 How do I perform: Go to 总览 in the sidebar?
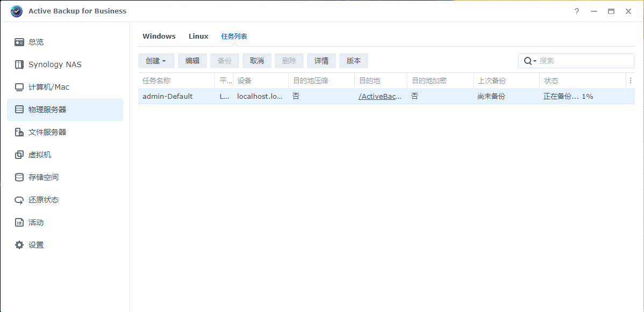(x=36, y=42)
